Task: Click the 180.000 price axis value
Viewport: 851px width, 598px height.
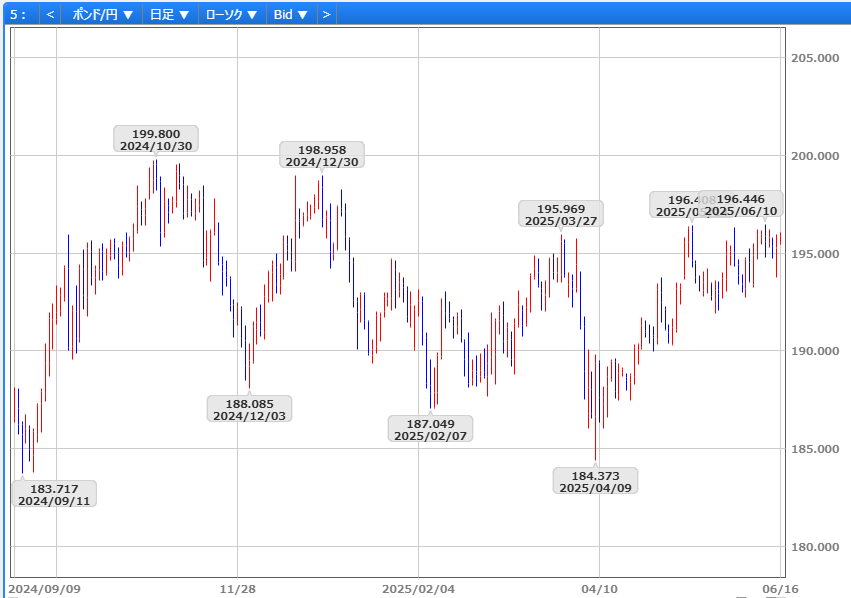Action: pyautogui.click(x=815, y=547)
